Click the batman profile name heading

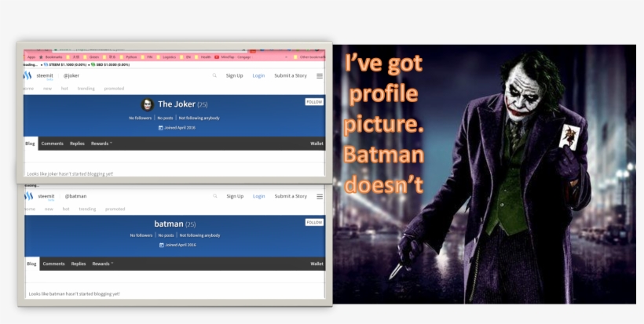[x=169, y=224]
